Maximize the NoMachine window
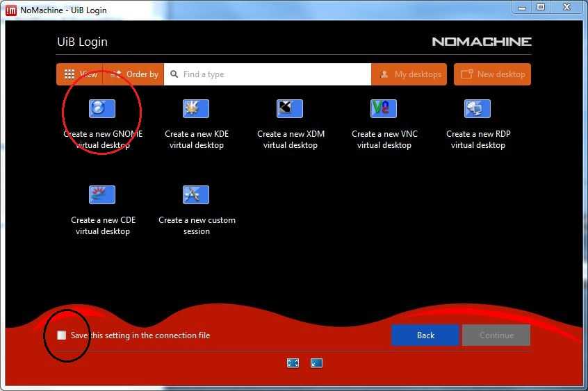Image resolution: width=588 pixels, height=391 pixels. point(540,7)
